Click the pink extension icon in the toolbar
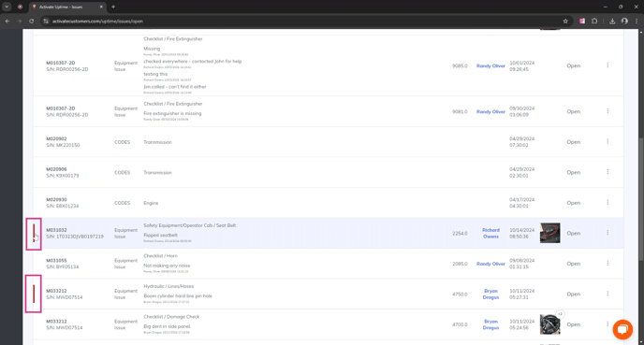Viewport: 644px width, 345px height. tap(582, 21)
